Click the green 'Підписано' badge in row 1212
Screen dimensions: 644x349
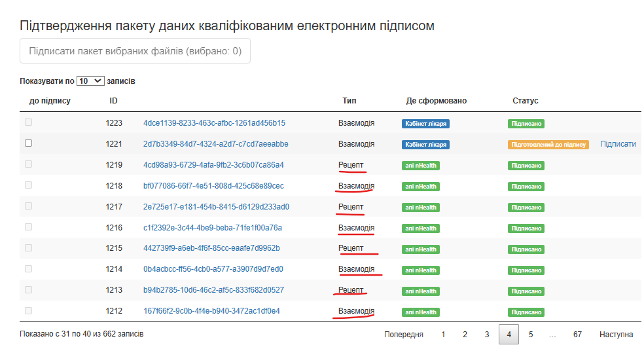coord(526,312)
